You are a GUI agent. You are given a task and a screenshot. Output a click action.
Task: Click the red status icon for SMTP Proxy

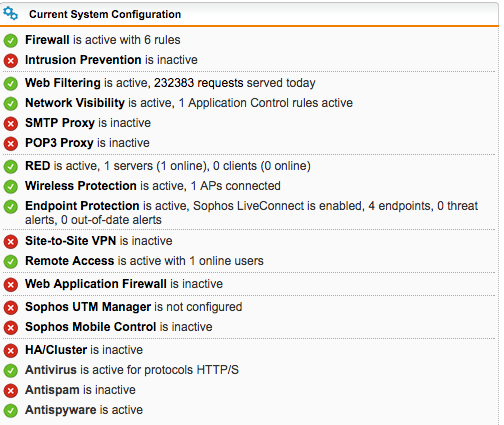coord(11,124)
